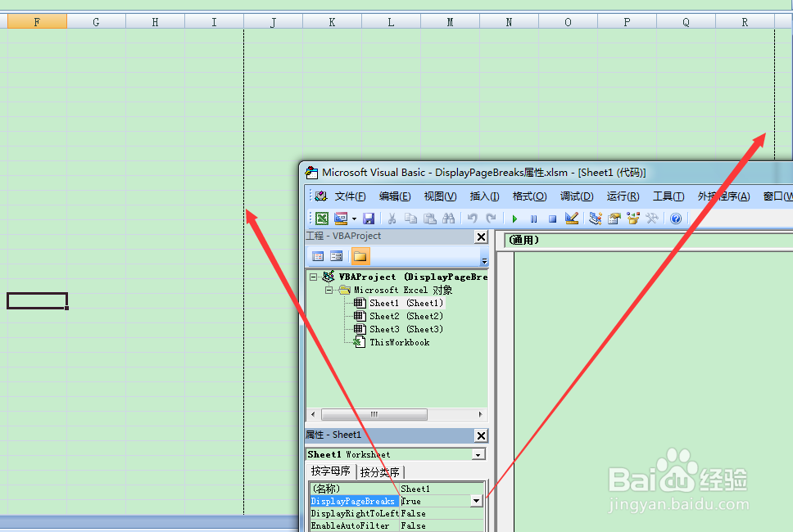The width and height of the screenshot is (793, 532).
Task: Select Sheet2 (Sheet2) in project tree
Action: coord(406,316)
